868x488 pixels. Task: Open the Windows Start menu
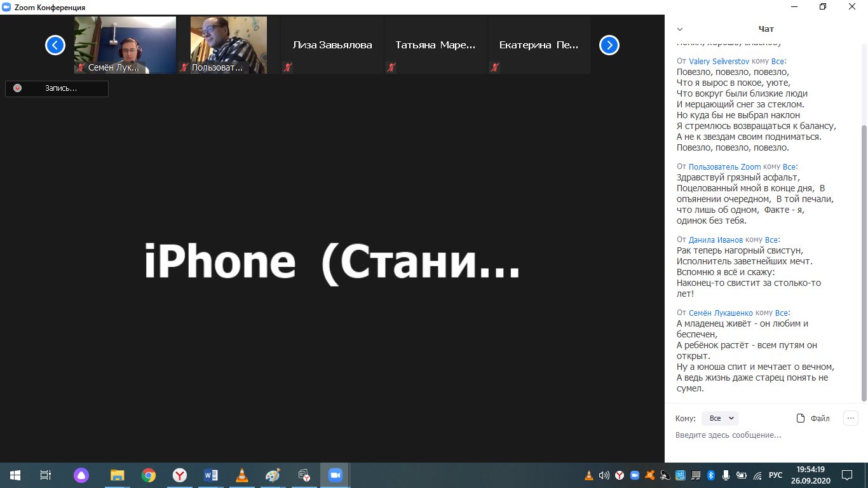15,475
